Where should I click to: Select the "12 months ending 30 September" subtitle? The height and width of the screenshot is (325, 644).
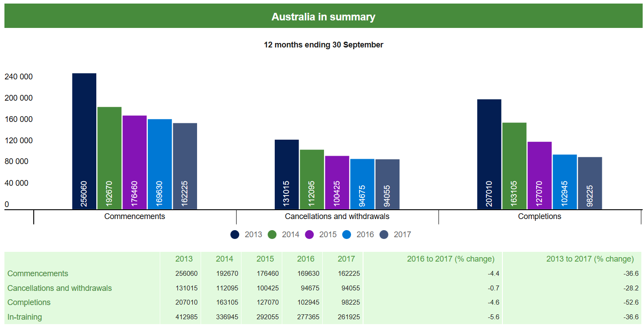pos(324,45)
